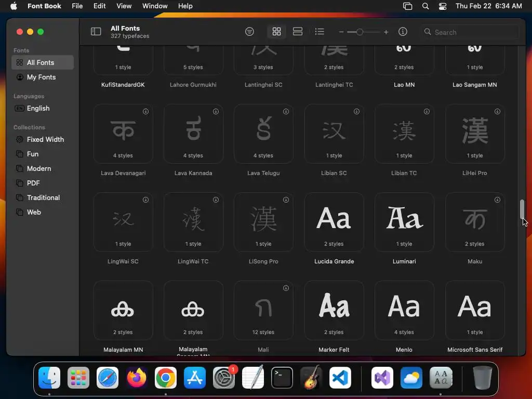
Task: Switch to samples view
Action: (x=298, y=32)
